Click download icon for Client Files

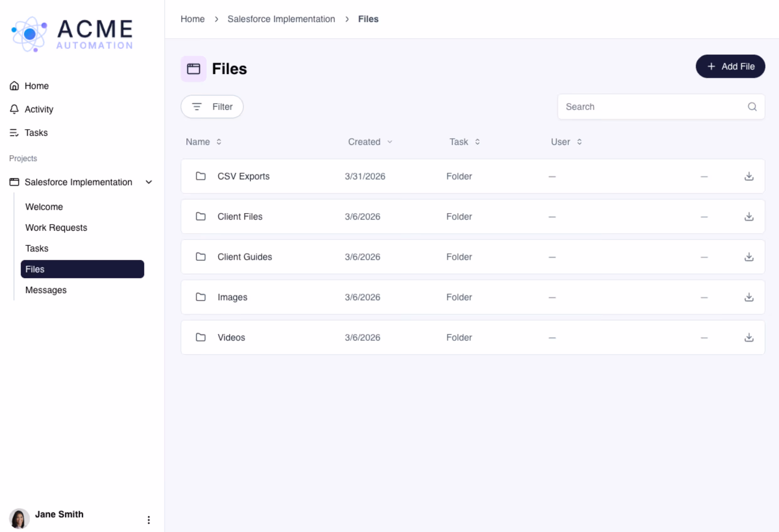(x=749, y=216)
